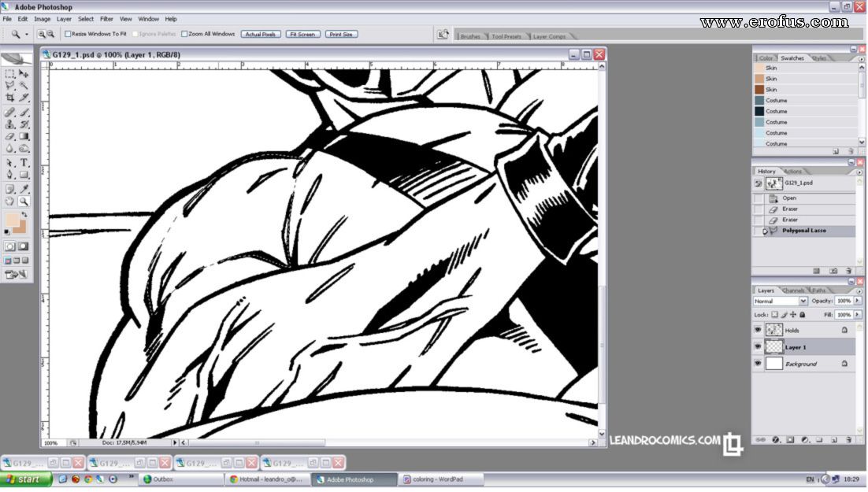
Task: Toggle lock image pixels
Action: 784,315
